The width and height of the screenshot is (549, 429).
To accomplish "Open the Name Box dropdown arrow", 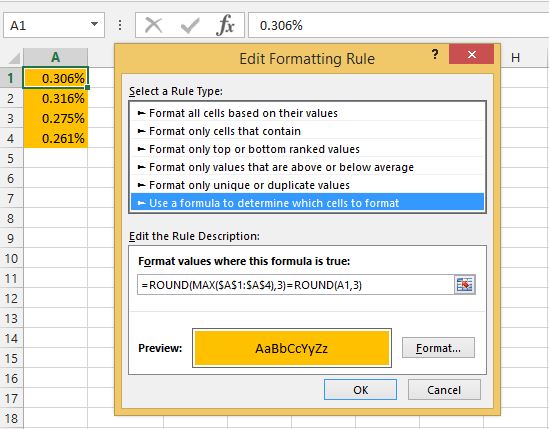I will [x=94, y=25].
